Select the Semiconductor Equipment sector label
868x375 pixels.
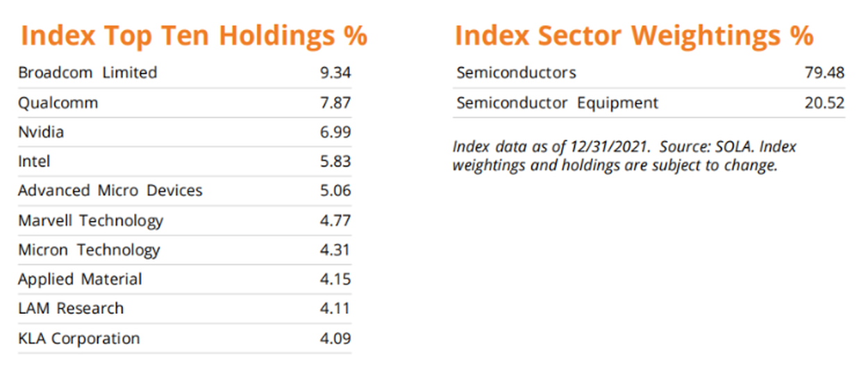[x=558, y=103]
